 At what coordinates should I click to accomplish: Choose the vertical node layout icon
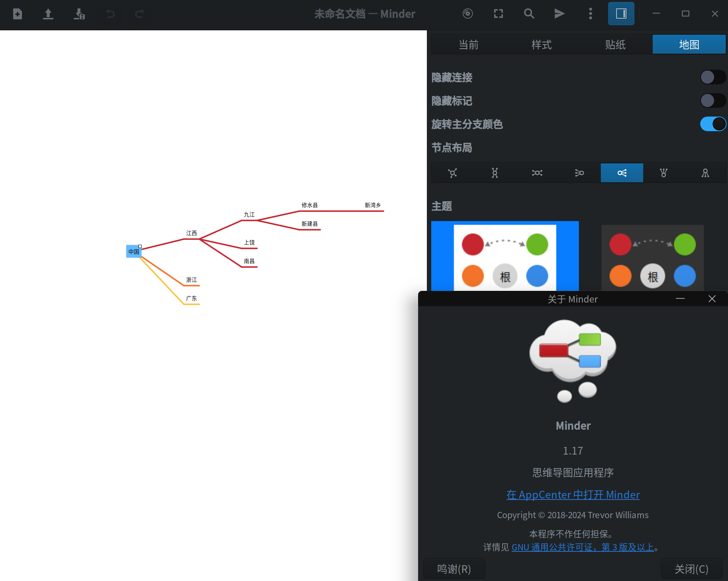click(495, 173)
